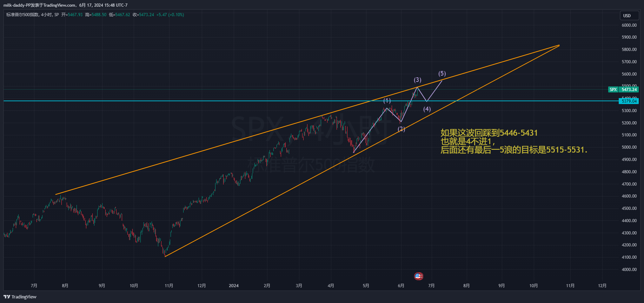This screenshot has width=644, height=303.
Task: Select the cyan horizontal support line
Action: pyautogui.click(x=211, y=101)
